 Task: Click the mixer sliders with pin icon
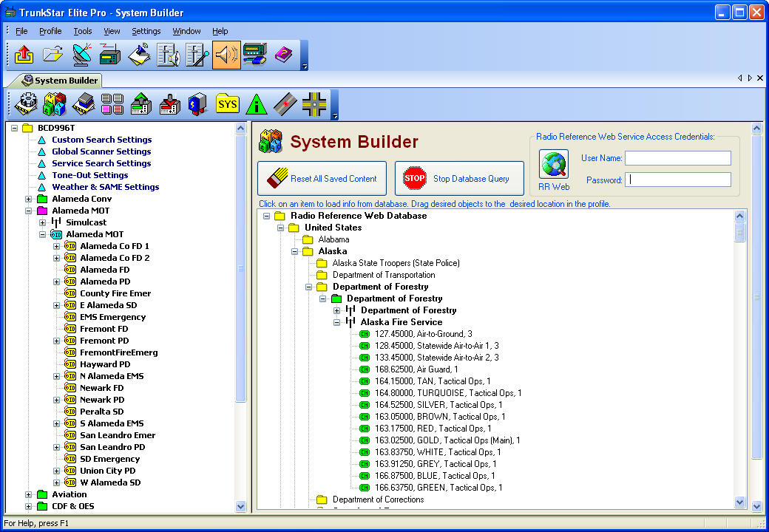(197, 55)
